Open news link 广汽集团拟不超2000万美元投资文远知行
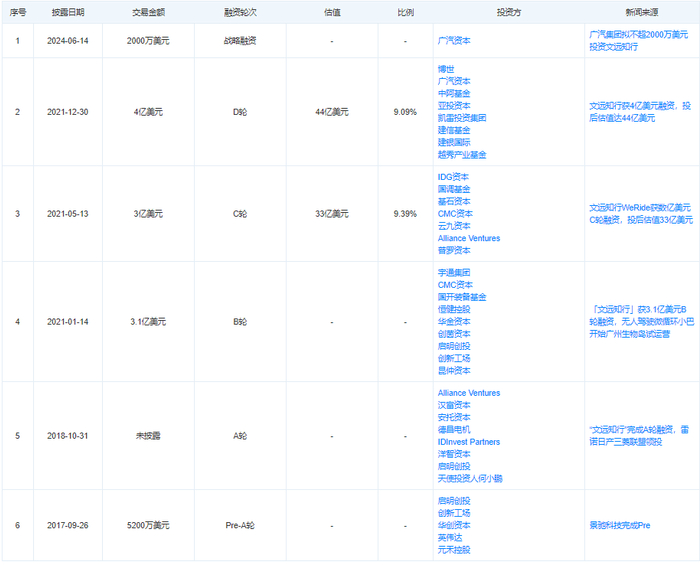Image resolution: width=700 pixels, height=565 pixels. coord(638,41)
